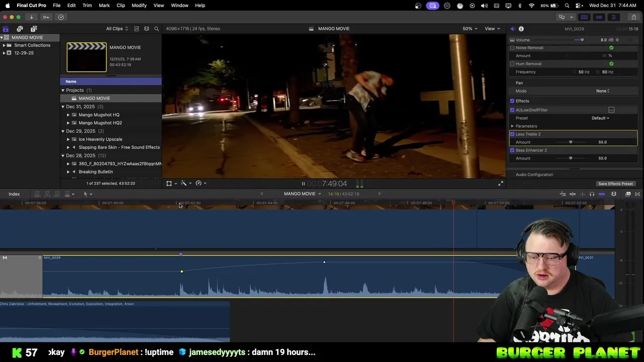Pause playback in the viewer
This screenshot has height=362, width=644.
coord(303,184)
